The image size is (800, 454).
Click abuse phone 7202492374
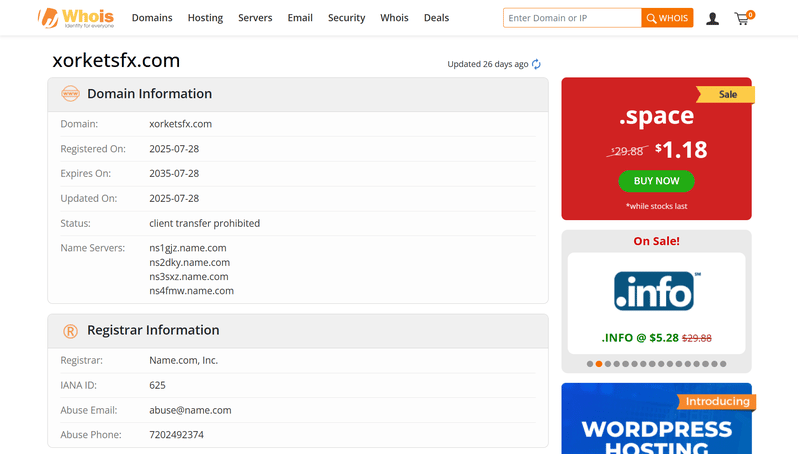click(x=177, y=435)
